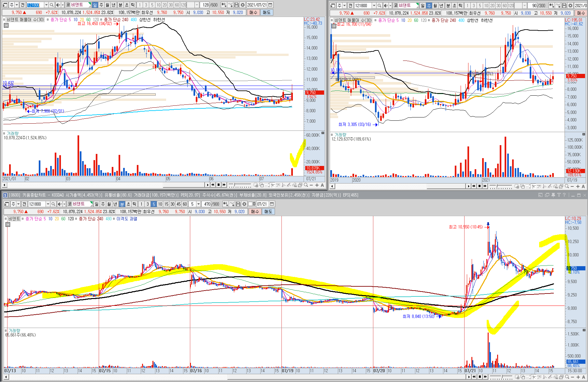Click '비덴트 매물대 수(30)' legend in top-left chart
588x382 pixels.
[x=25, y=20]
